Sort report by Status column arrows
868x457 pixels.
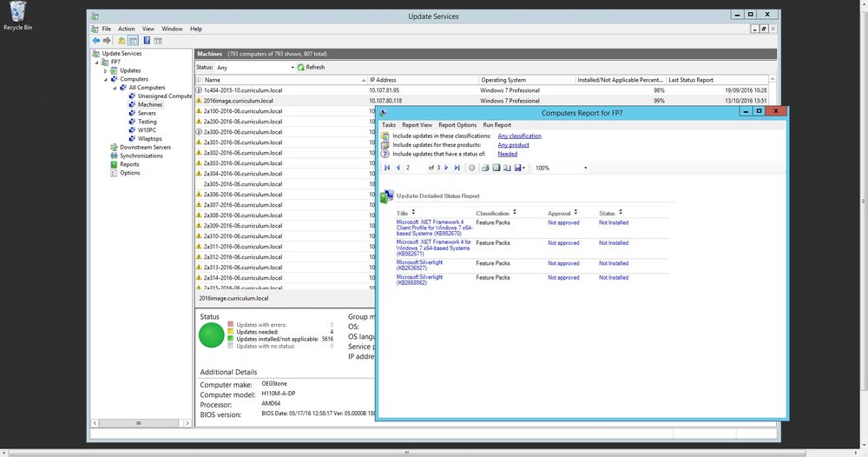(x=621, y=212)
